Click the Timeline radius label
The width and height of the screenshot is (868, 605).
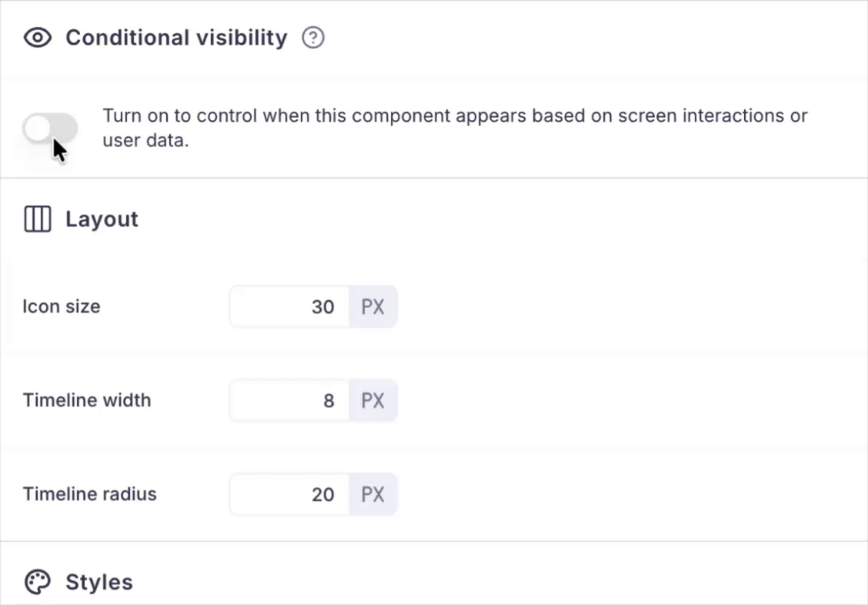coord(90,493)
